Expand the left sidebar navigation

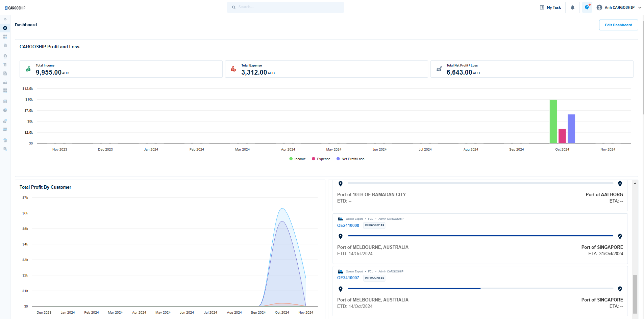(x=5, y=20)
